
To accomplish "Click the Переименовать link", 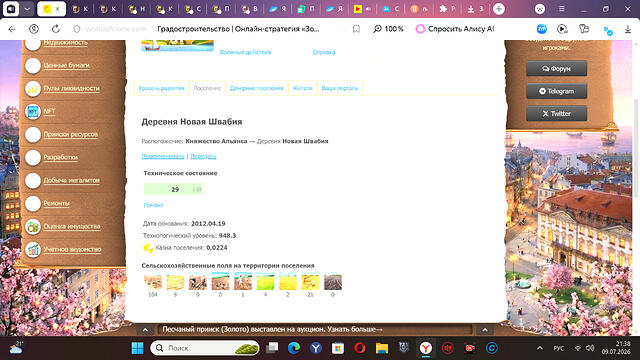I will point(163,156).
